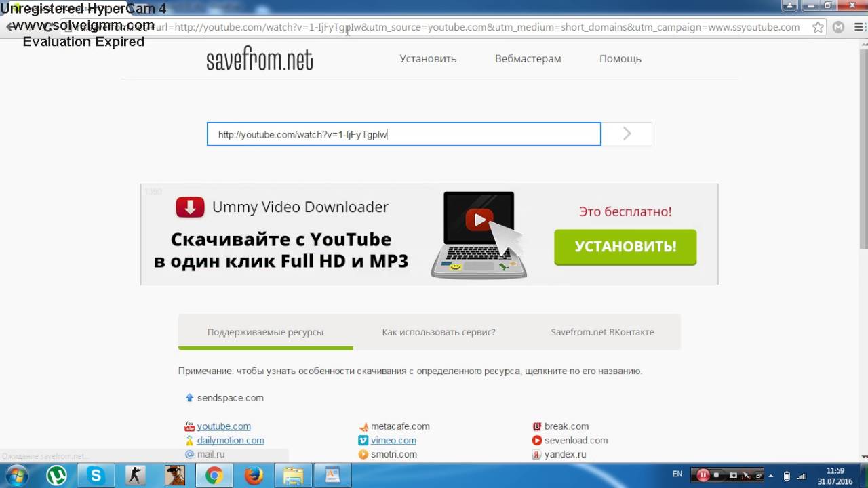
Task: Open the sendspace.com entry
Action: point(231,398)
